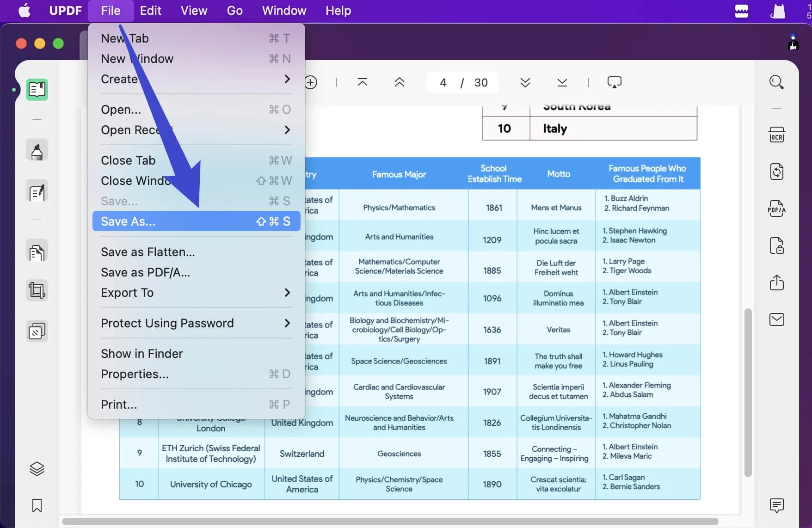Show the Layers panel

(x=37, y=469)
